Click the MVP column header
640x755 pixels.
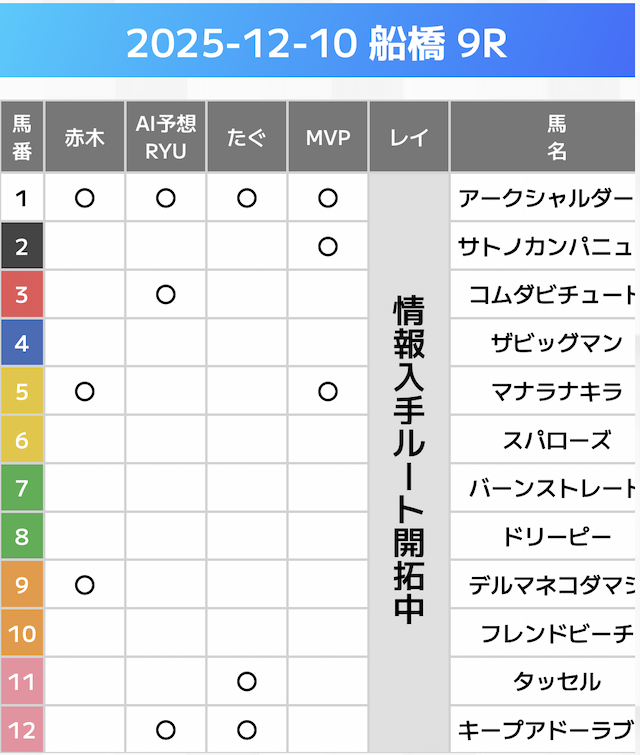coord(328,138)
